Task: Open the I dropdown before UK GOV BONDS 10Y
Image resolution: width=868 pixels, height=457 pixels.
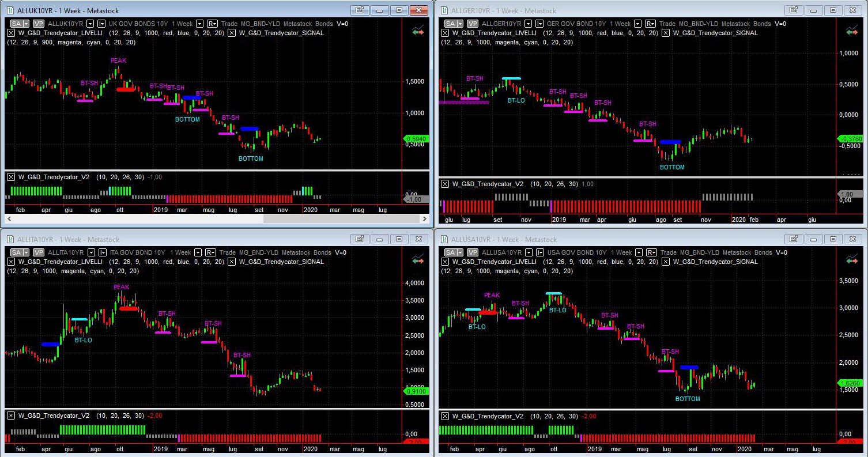Action: (x=101, y=24)
